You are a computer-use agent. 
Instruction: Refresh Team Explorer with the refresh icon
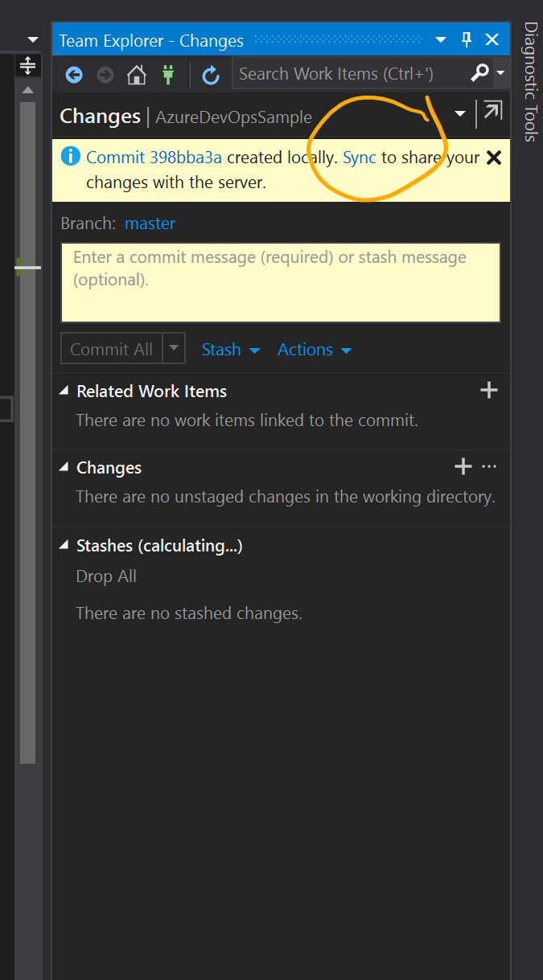(x=211, y=75)
